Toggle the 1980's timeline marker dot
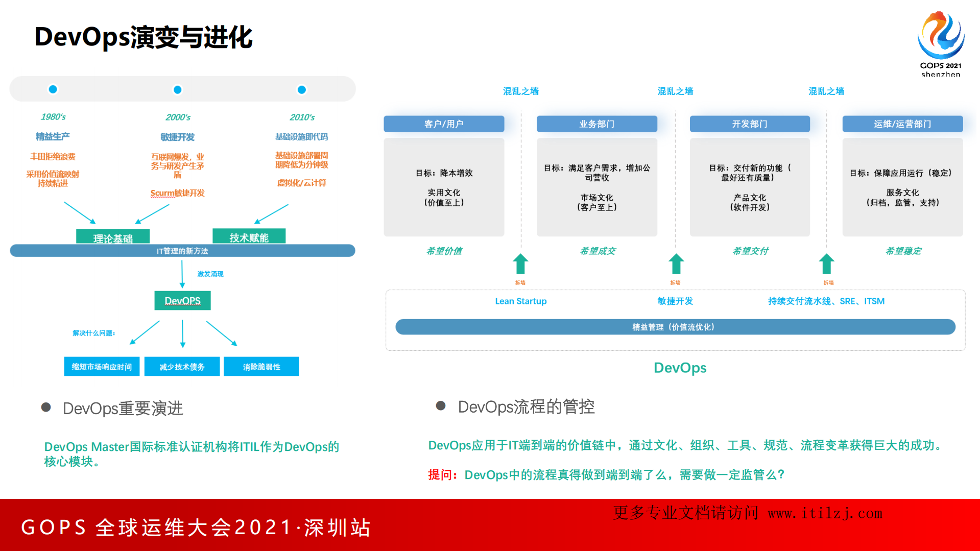Viewport: 980px width, 551px height. (x=53, y=88)
